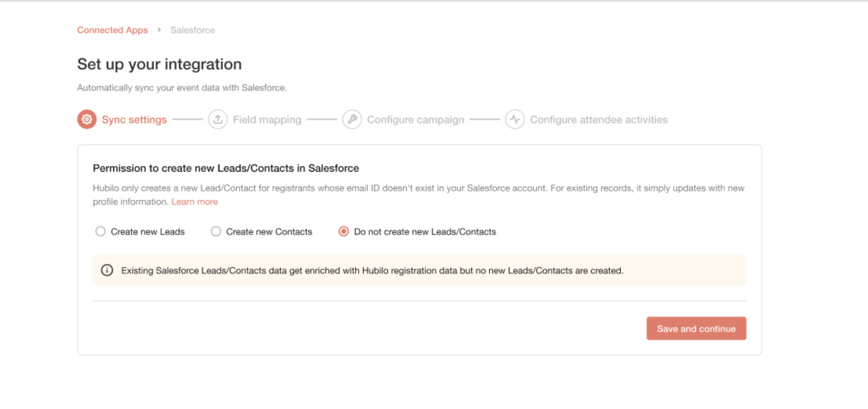Go to Configure attendee activities step
Viewport: 868px width, 409px height.
[x=599, y=119]
